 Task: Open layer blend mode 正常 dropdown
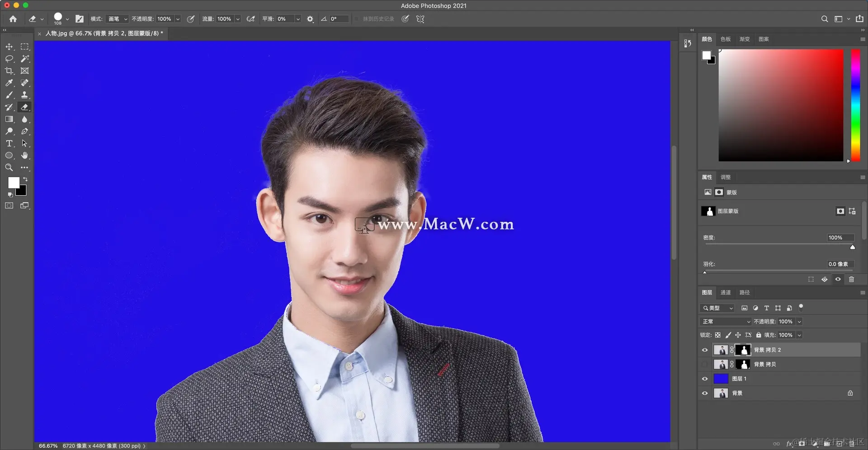point(726,321)
